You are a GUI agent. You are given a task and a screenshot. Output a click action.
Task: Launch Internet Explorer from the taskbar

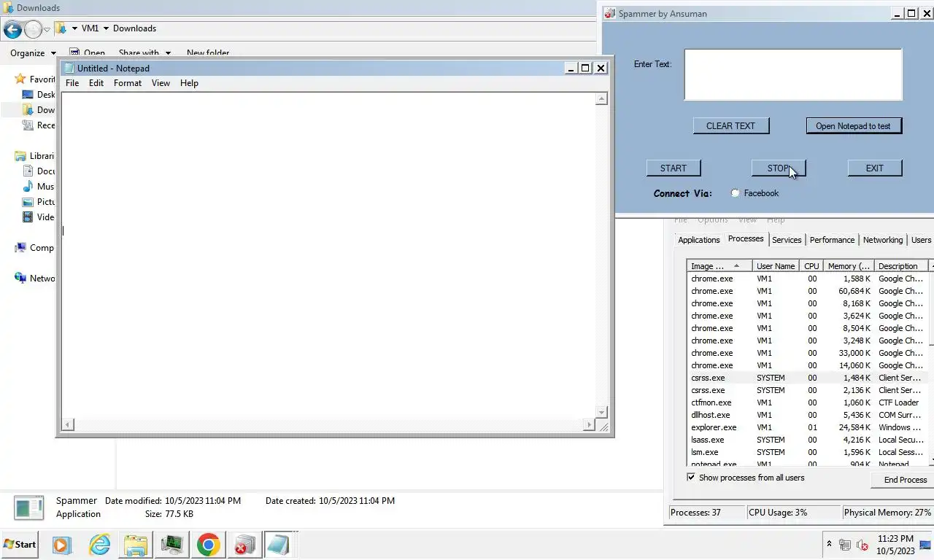(99, 545)
